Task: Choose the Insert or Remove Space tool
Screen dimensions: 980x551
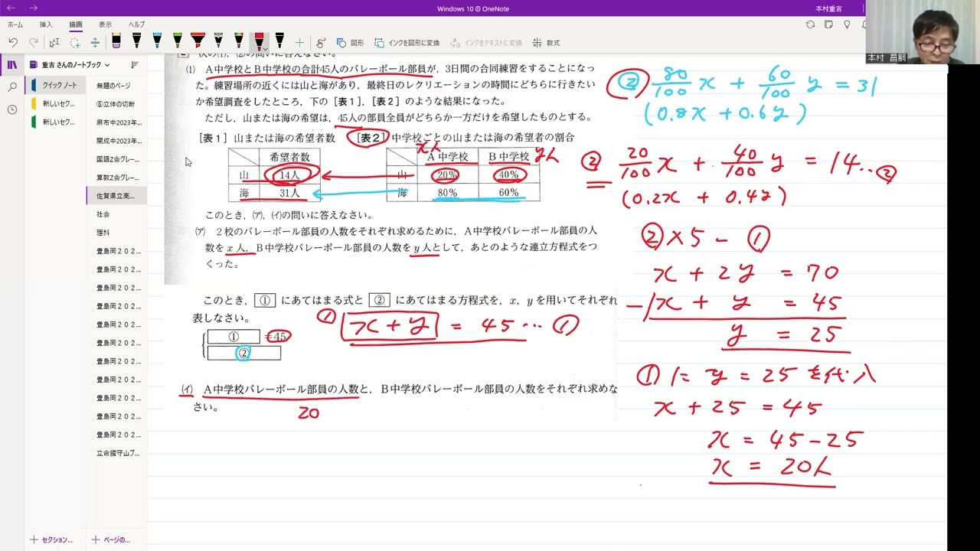Action: [95, 43]
